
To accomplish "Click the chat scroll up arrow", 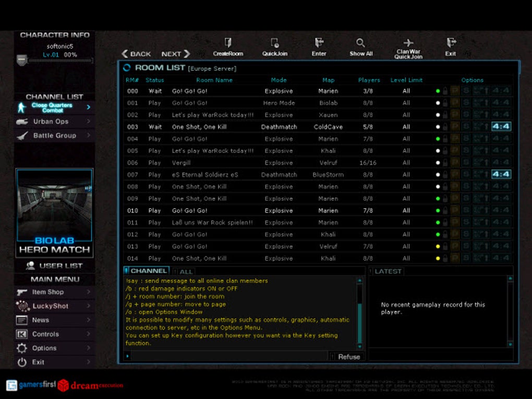I will (360, 281).
